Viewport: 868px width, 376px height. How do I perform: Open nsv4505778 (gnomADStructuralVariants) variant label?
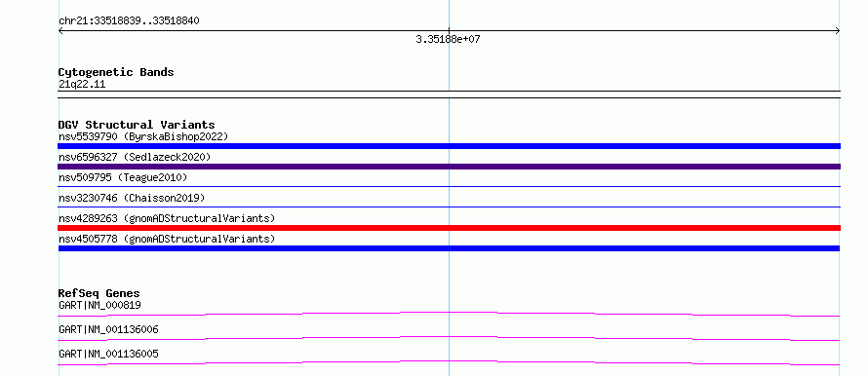point(167,239)
